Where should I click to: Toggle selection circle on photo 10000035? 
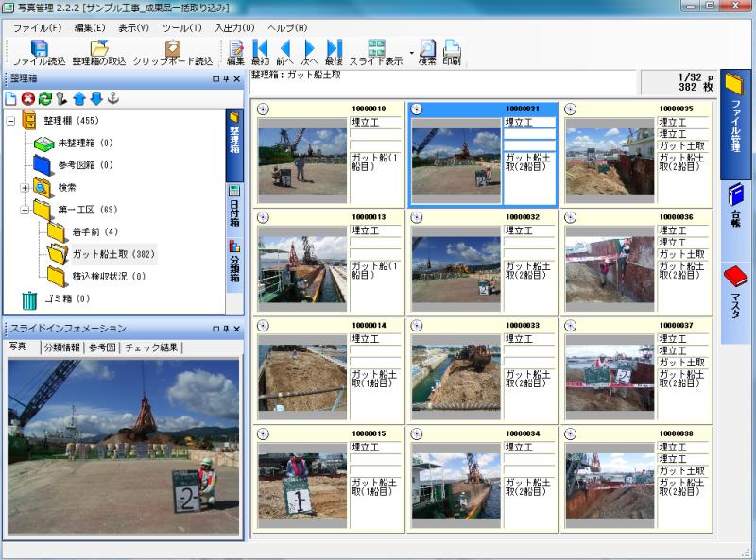[570, 109]
